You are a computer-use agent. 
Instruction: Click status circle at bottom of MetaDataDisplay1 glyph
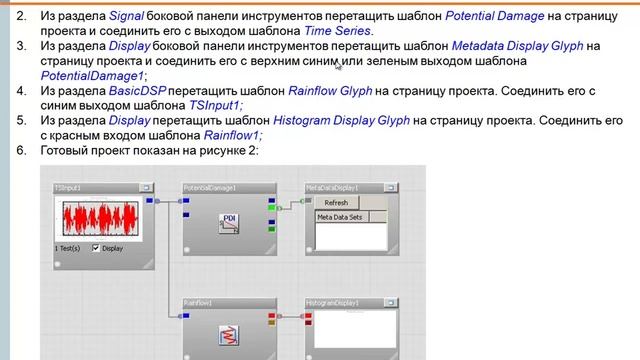pyautogui.click(x=309, y=250)
